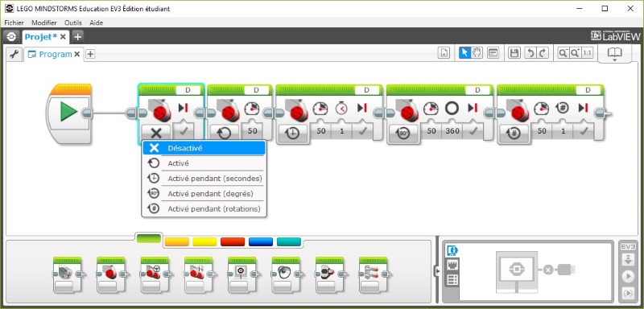This screenshot has height=309, width=644.
Task: Open mode selector of the Activé motor block
Action: (x=225, y=133)
